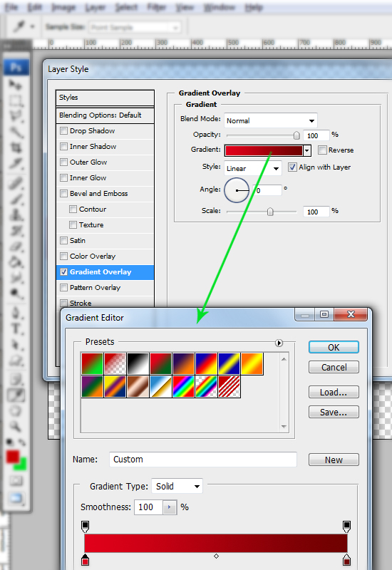392x570 pixels.
Task: Select the Healing Brush tool
Action: click(15, 183)
